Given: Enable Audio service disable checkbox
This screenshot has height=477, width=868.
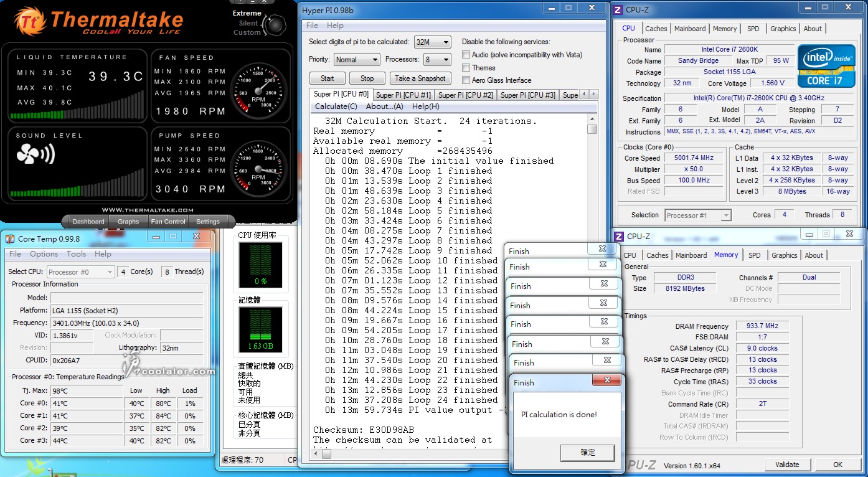Looking at the screenshot, I should (466, 55).
